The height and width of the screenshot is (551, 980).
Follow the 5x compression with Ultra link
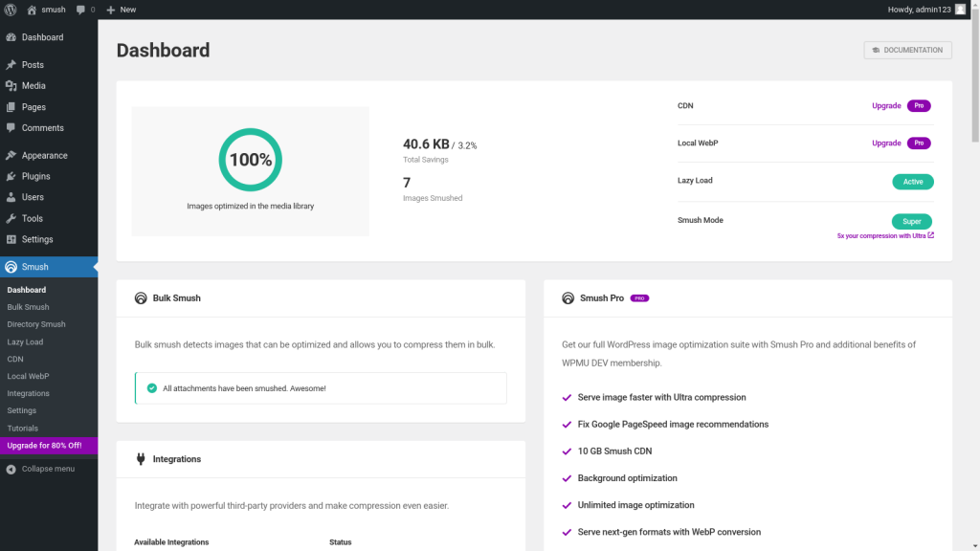tap(884, 235)
